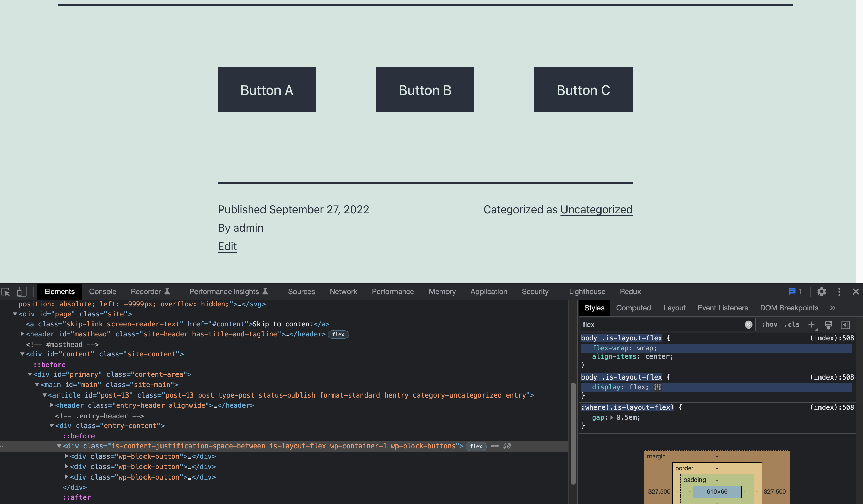Collapse the div#page node
The width and height of the screenshot is (863, 504).
(15, 314)
